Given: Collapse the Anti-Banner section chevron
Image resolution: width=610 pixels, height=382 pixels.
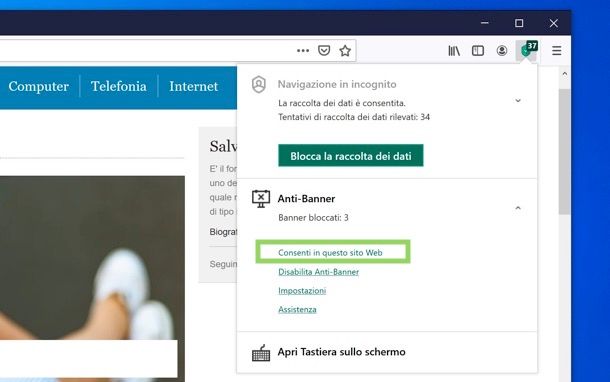Looking at the screenshot, I should coord(518,208).
